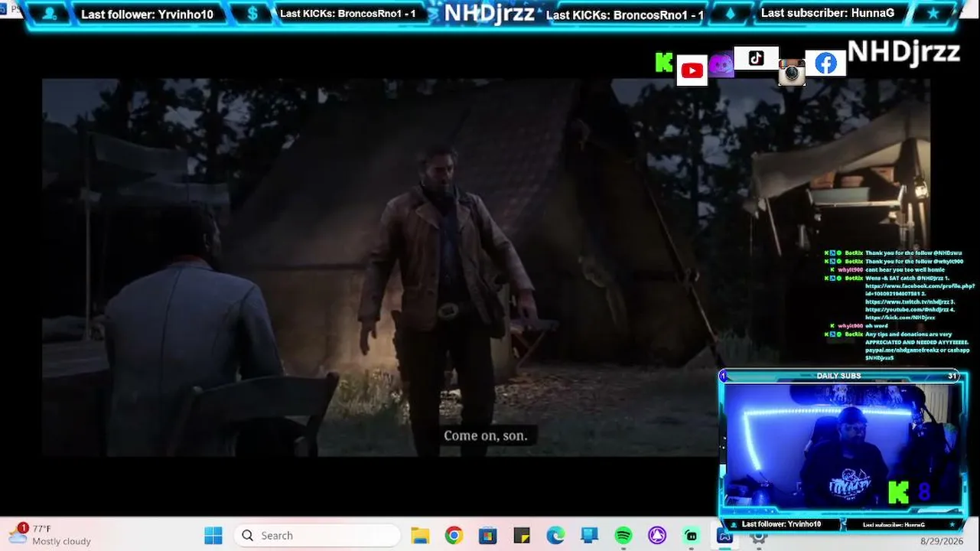Viewport: 980px width, 551px height.
Task: Click the 'Last subscriber: HunnaG' text in top banner
Action: 828,13
